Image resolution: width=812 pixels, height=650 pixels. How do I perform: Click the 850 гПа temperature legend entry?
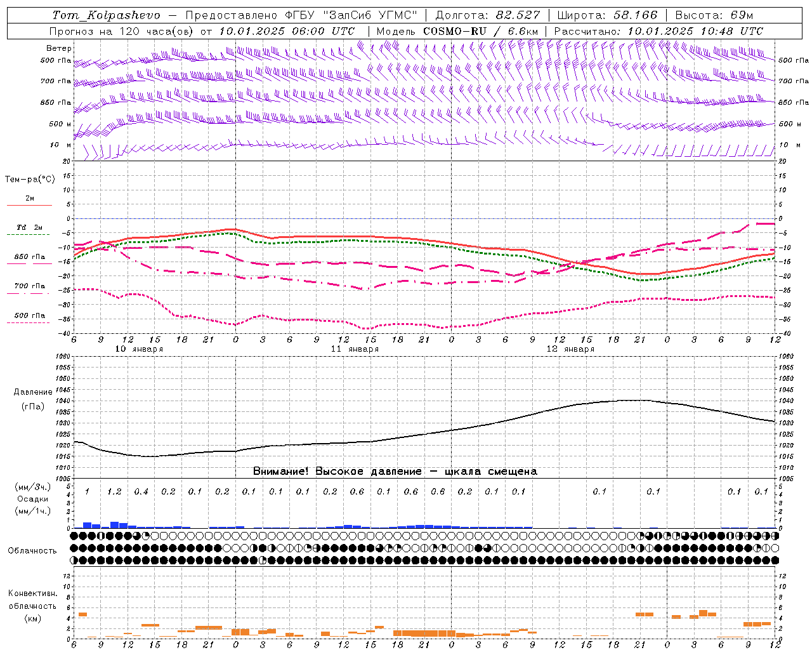click(30, 257)
